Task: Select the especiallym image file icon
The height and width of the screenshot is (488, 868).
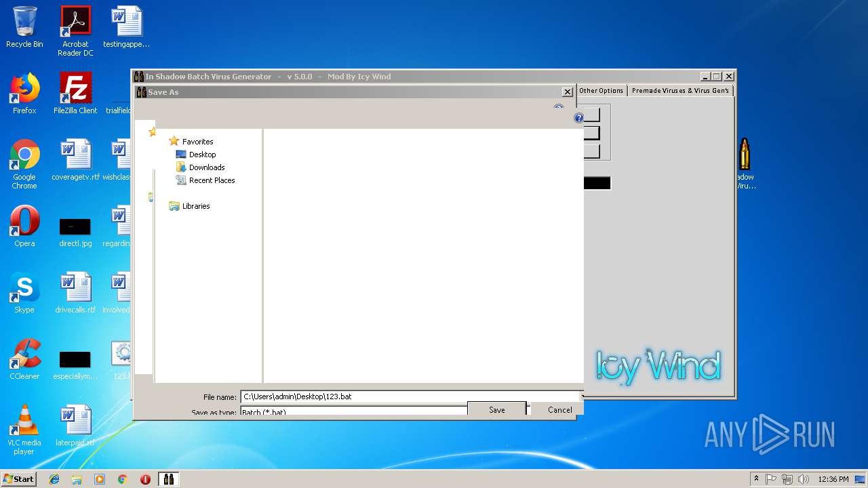Action: tap(75, 365)
